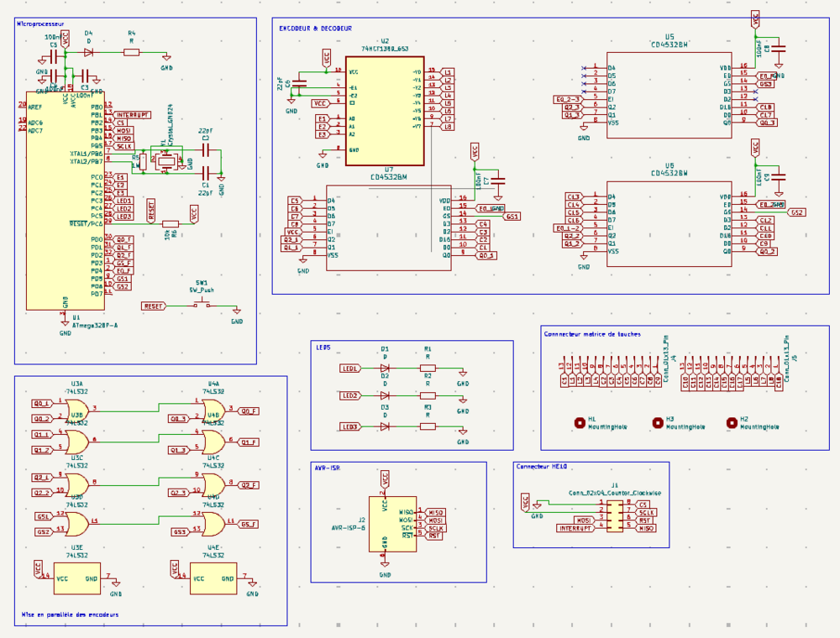Viewport: 840px width, 638px height.
Task: Click the LED3 label in LEDS block
Action: click(350, 426)
